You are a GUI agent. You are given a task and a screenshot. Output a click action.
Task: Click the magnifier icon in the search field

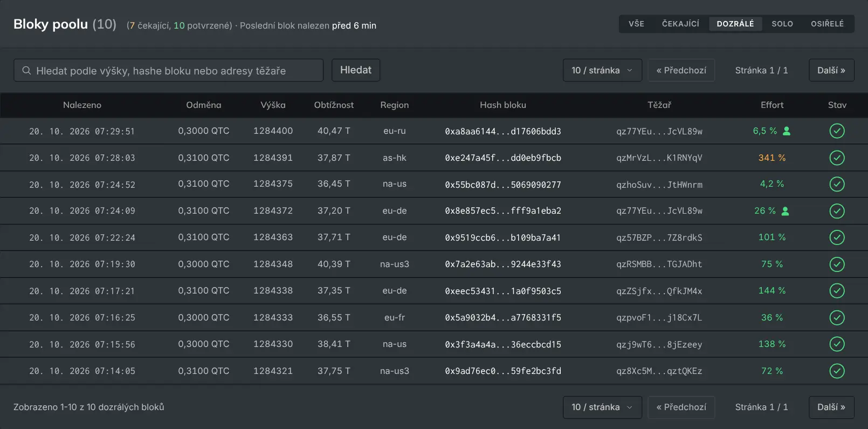point(26,71)
